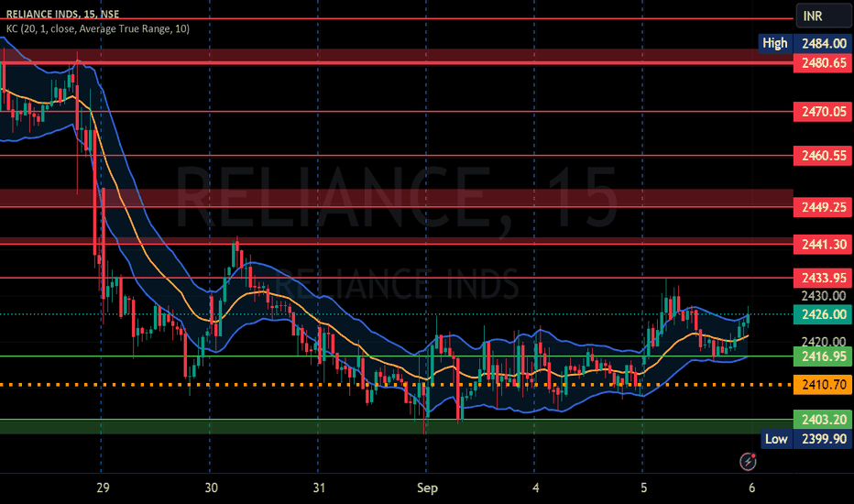
Task: Select the KC Keltner Channel indicator legend
Action: tap(97, 28)
